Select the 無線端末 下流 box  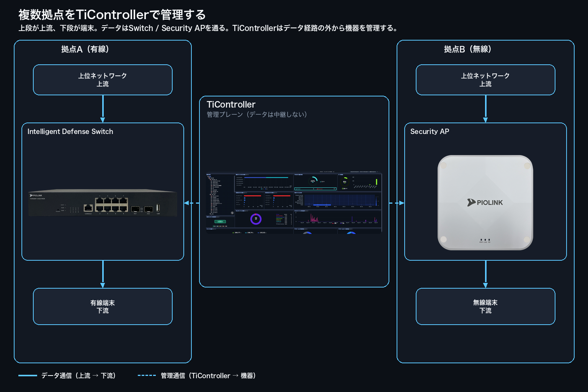coord(485,306)
